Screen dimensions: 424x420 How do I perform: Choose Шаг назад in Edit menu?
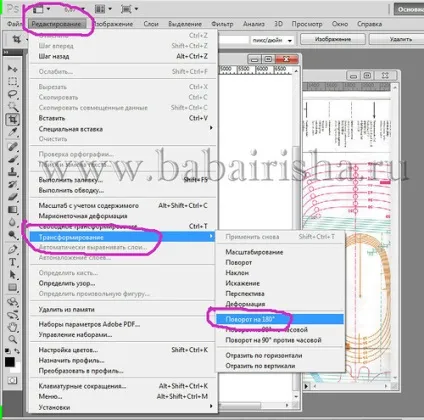(122, 56)
